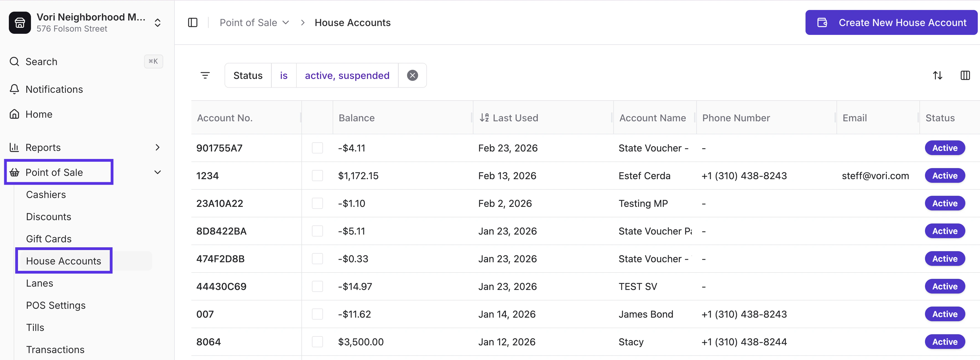Click Create New House Account button
The image size is (980, 360).
tap(891, 23)
